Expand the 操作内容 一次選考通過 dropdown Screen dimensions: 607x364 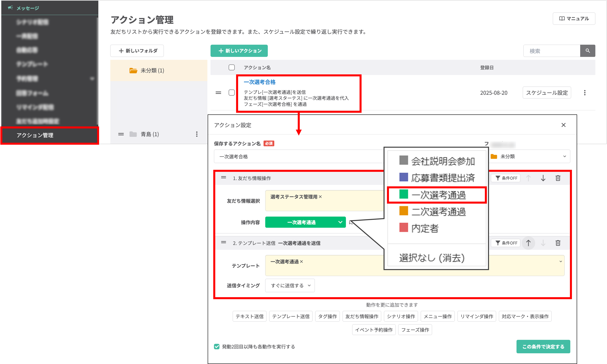click(x=305, y=222)
